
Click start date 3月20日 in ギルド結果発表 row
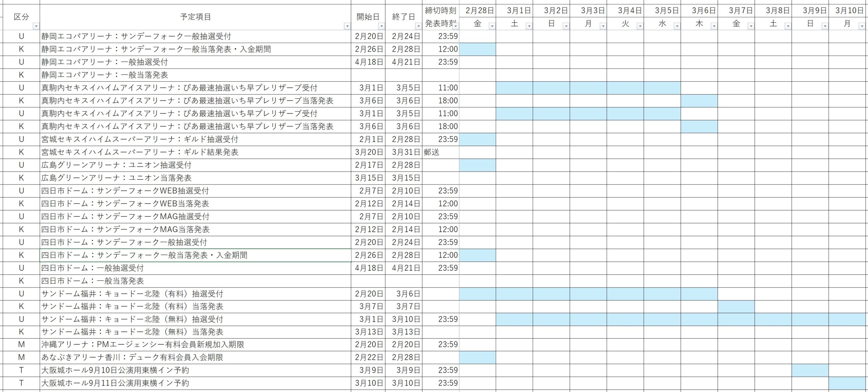368,152
